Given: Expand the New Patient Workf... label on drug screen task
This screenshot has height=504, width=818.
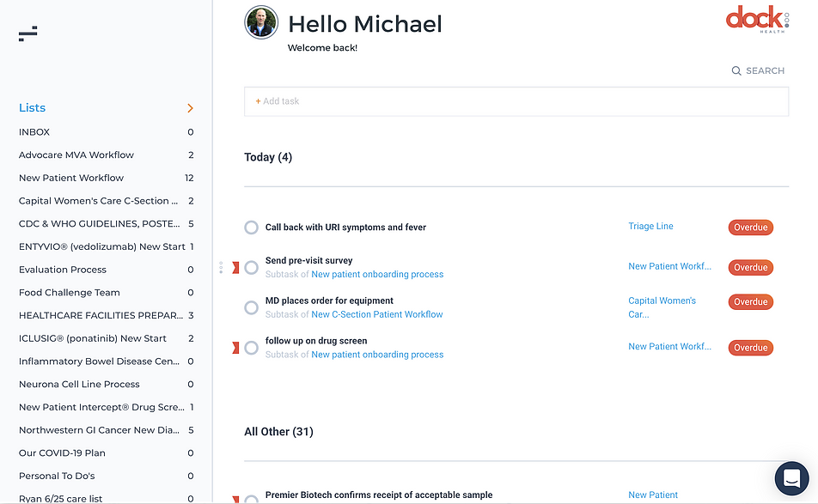Looking at the screenshot, I should (x=669, y=347).
